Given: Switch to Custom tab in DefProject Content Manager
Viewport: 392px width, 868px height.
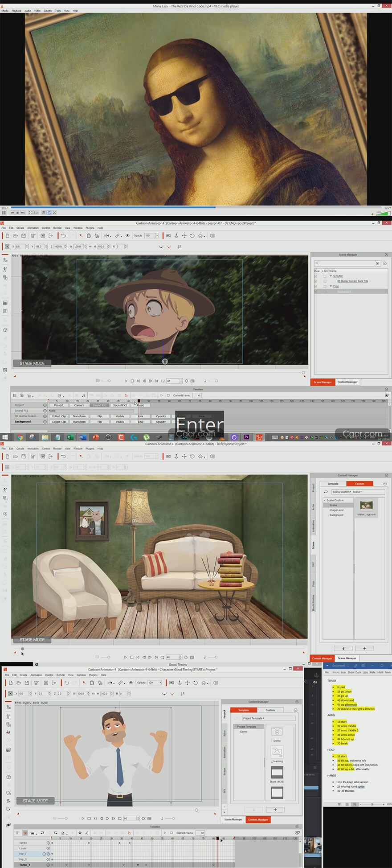Looking at the screenshot, I should [x=359, y=484].
